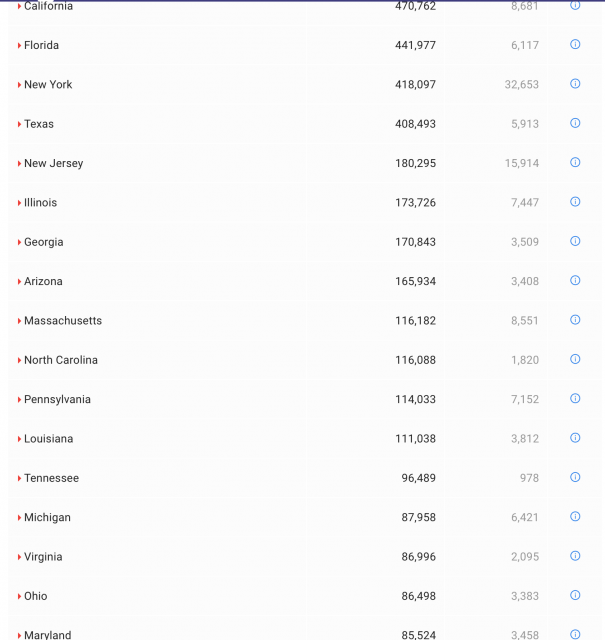The width and height of the screenshot is (605, 640).
Task: Expand the Florida row arrow
Action: (19, 46)
